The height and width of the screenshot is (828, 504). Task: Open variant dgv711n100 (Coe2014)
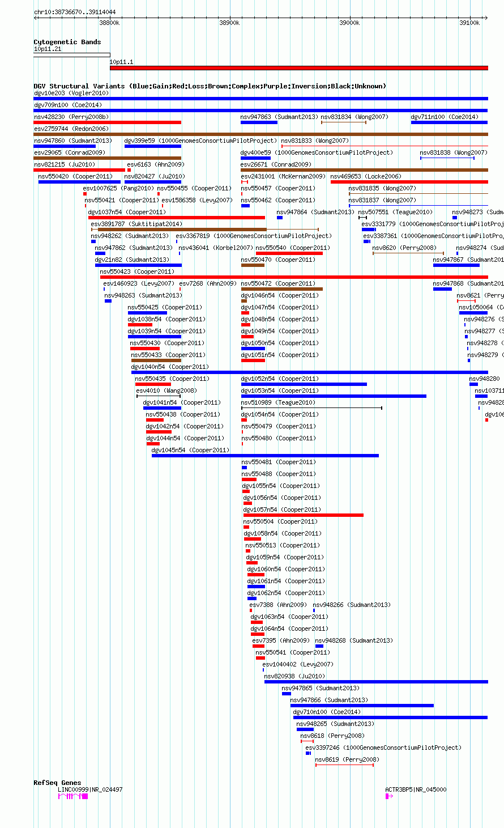(445, 117)
